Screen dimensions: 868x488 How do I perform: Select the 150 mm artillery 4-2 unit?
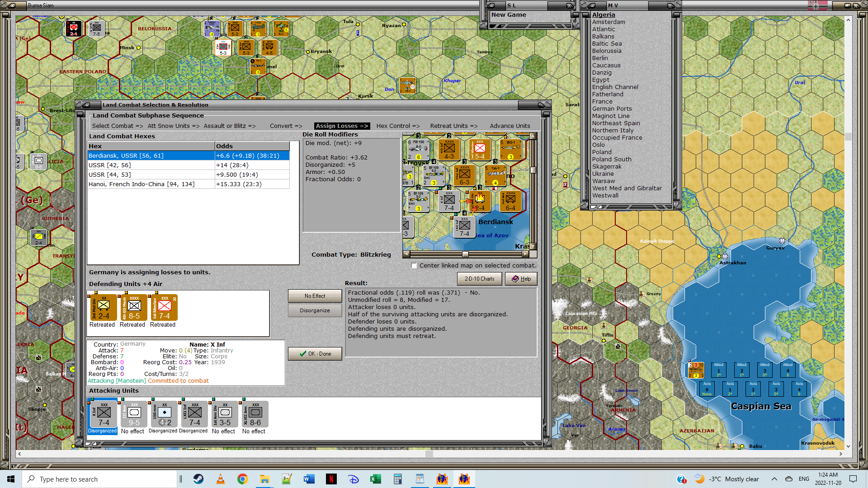pos(164,414)
